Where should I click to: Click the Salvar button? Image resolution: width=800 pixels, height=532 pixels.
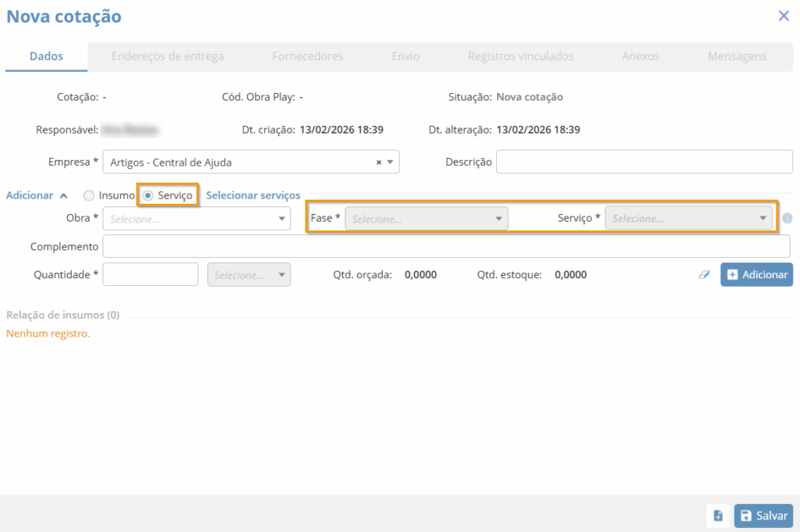(763, 516)
